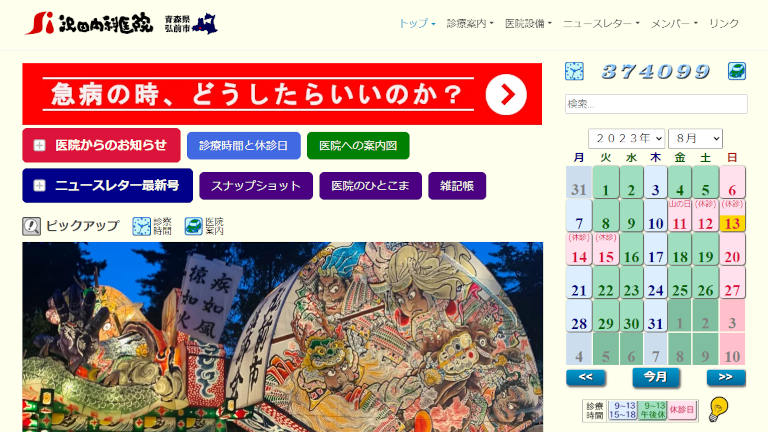The width and height of the screenshot is (768, 432).
Task: Select August 19 in the calendar
Action: pos(705,249)
